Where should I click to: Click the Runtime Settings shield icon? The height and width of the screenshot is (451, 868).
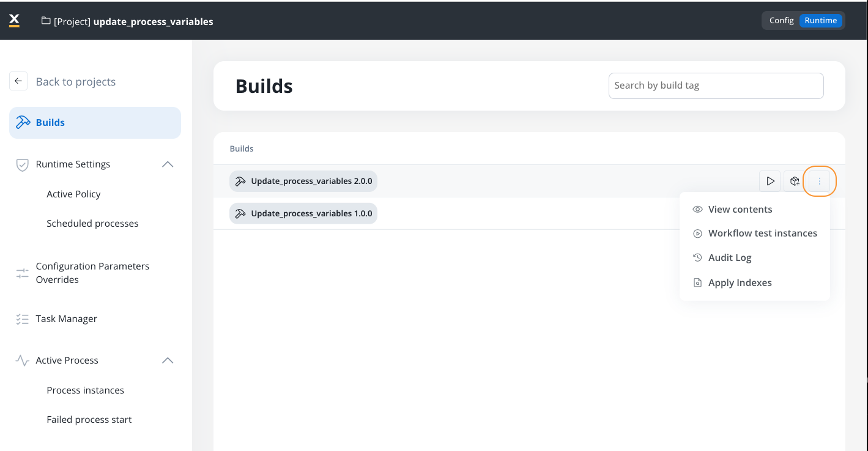(x=23, y=164)
